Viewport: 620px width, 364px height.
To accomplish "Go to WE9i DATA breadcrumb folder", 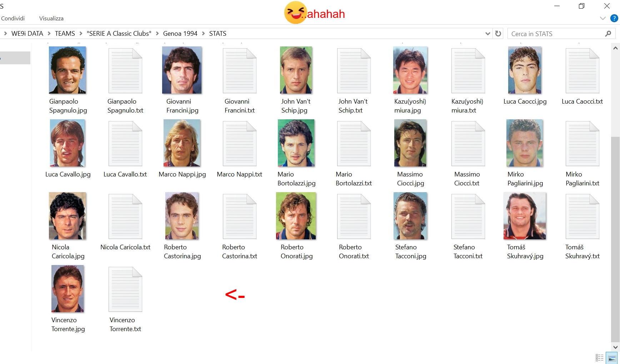I will (x=27, y=34).
